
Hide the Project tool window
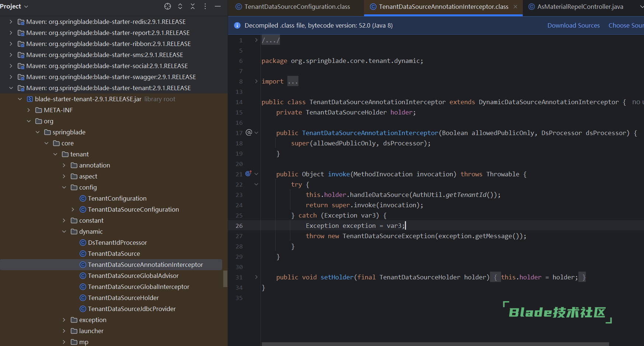coord(218,6)
